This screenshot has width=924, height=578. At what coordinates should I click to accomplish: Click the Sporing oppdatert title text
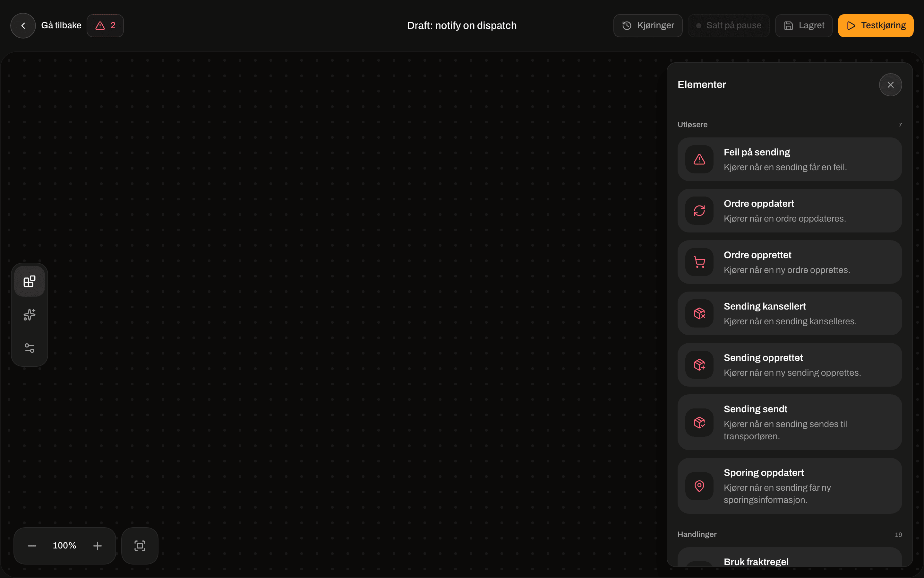(764, 472)
